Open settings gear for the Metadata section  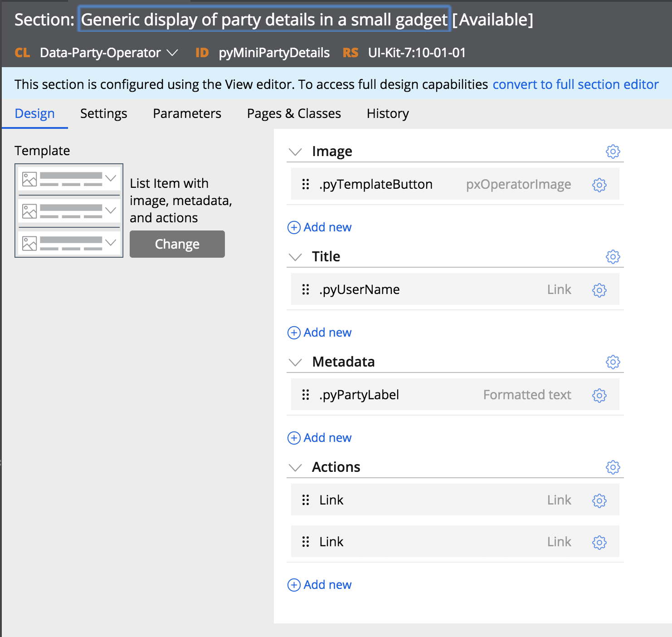coord(613,362)
